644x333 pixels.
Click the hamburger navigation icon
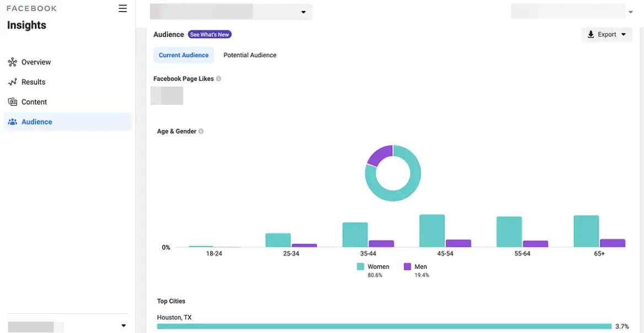click(x=122, y=8)
